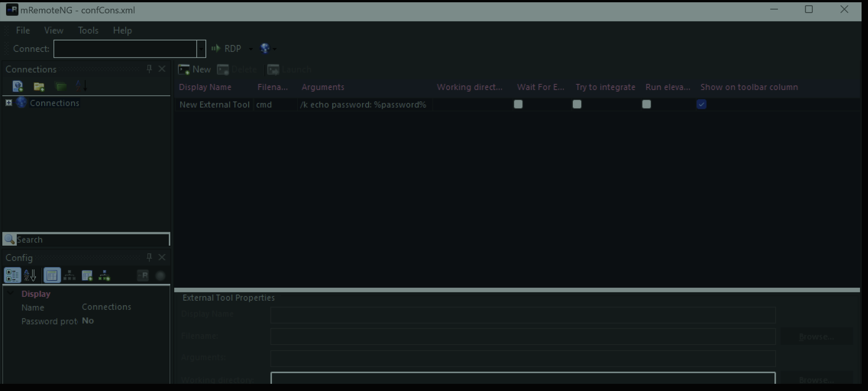Switch Config panel to Categorized view
868x391 pixels.
pos(12,275)
